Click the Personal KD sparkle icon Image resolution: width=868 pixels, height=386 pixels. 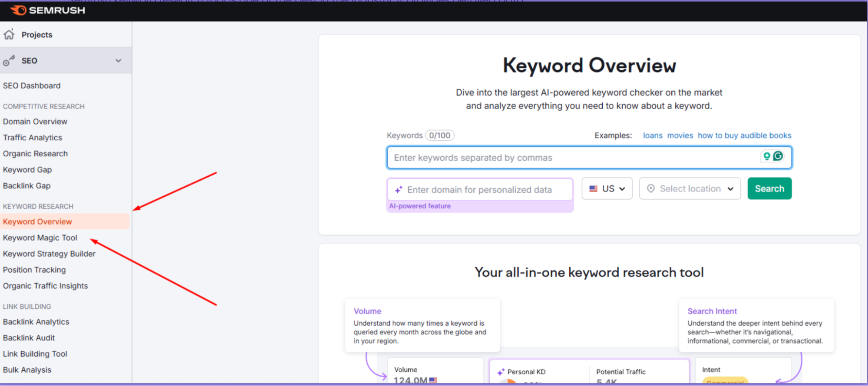(x=501, y=372)
